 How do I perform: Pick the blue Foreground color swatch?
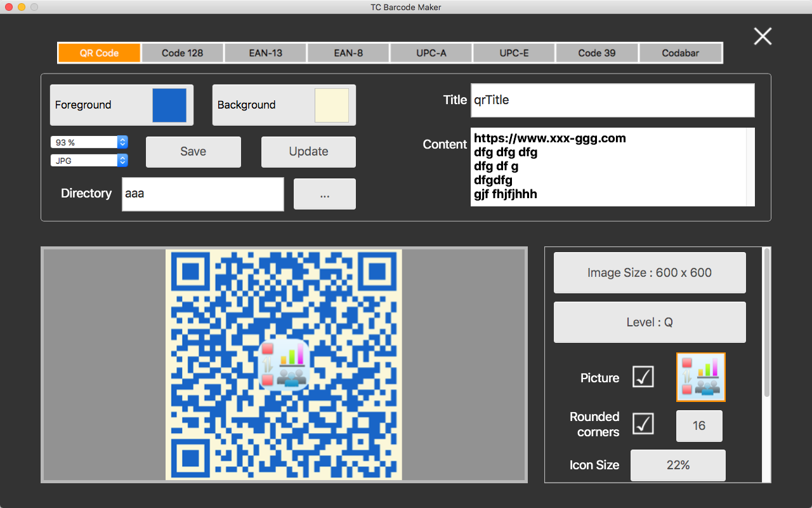pos(169,105)
